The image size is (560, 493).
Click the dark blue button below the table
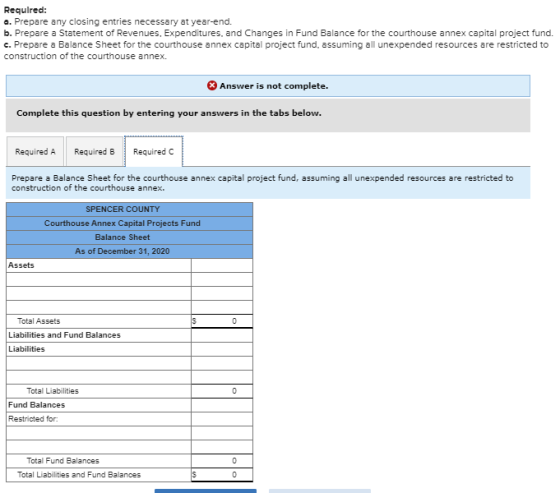pyautogui.click(x=205, y=491)
